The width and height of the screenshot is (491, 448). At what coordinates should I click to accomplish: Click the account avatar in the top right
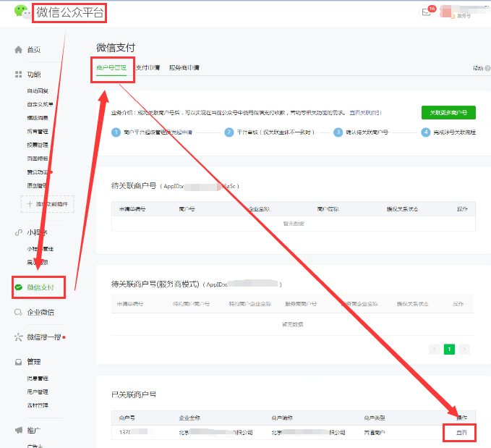[x=445, y=12]
